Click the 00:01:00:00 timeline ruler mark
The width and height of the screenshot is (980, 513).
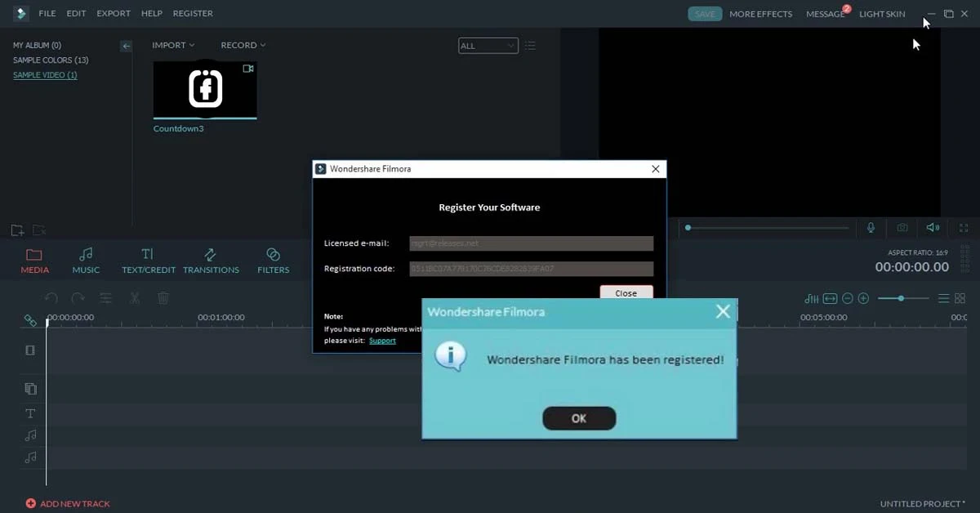(221, 317)
